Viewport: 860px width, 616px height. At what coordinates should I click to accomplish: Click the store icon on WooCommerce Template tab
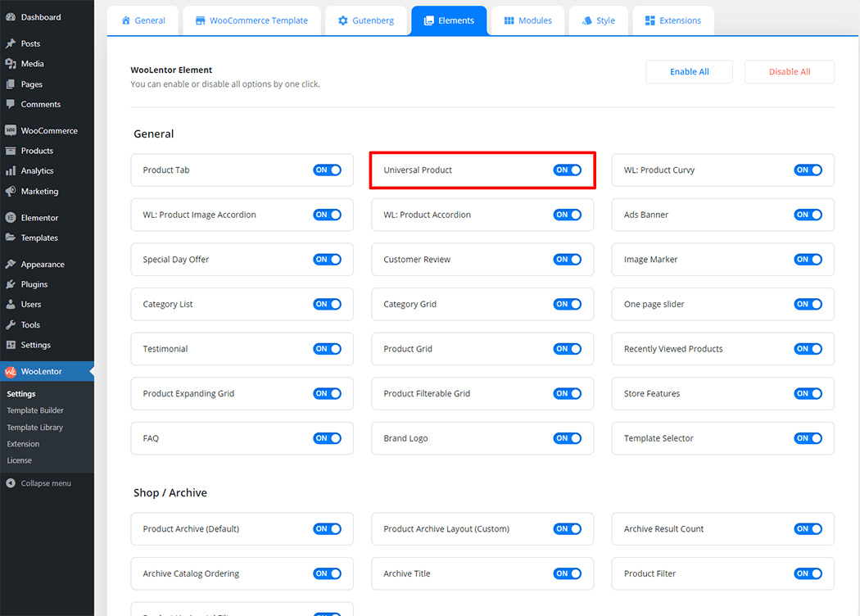(200, 20)
